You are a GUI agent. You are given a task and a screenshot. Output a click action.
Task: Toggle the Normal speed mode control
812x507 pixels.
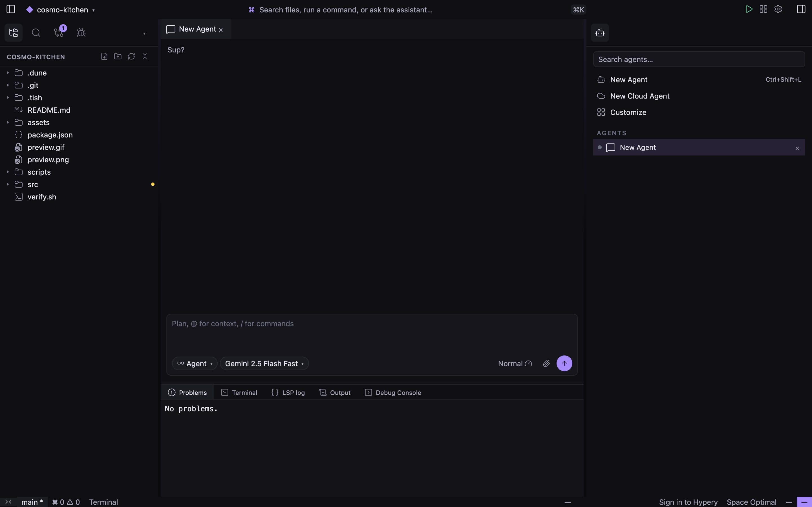515,363
